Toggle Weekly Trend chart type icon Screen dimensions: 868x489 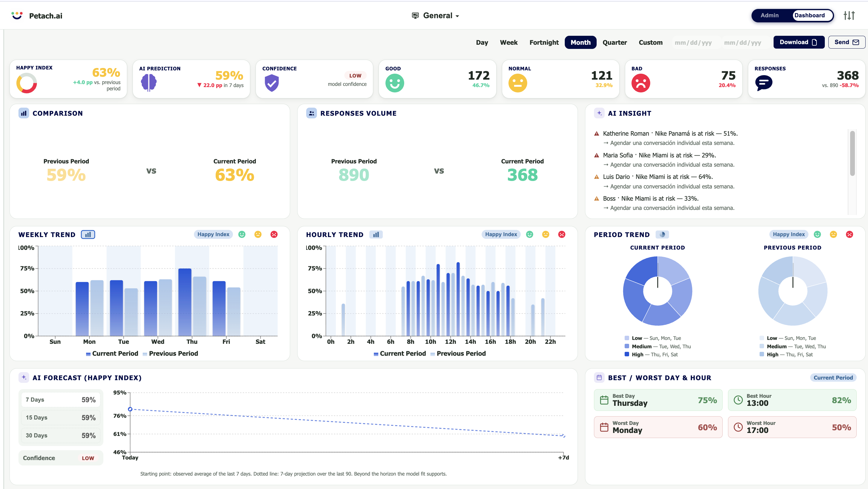click(88, 234)
